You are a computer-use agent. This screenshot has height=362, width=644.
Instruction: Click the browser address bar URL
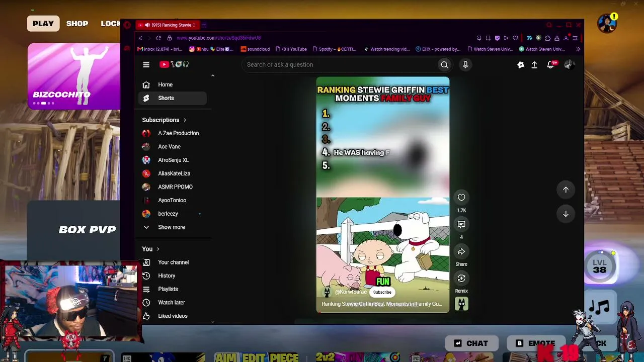pyautogui.click(x=218, y=38)
